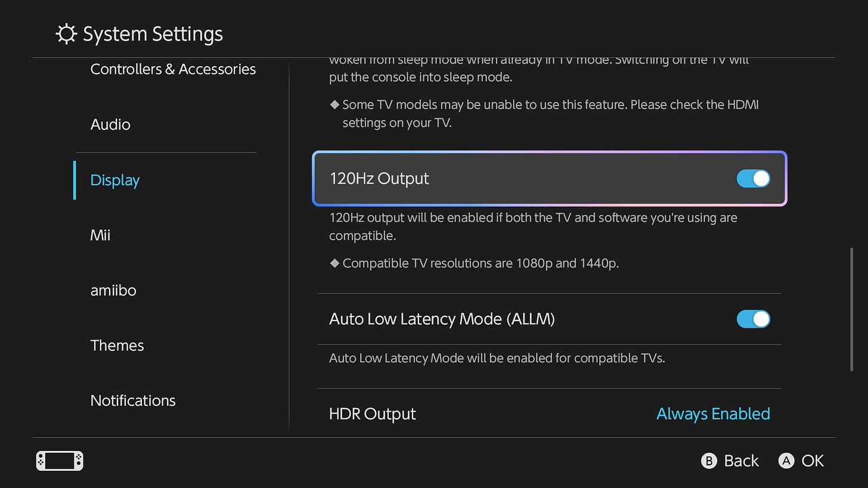The image size is (868, 488).
Task: Disable Auto Low Latency Mode
Action: pos(753,319)
